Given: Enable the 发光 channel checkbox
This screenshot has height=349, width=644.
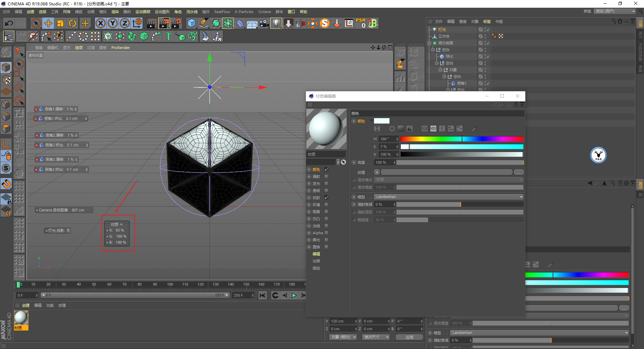Looking at the screenshot, I should pyautogui.click(x=326, y=184).
